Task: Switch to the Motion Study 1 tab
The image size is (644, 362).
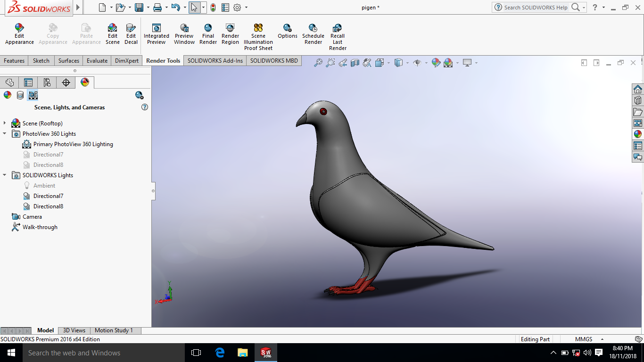Action: point(114,330)
